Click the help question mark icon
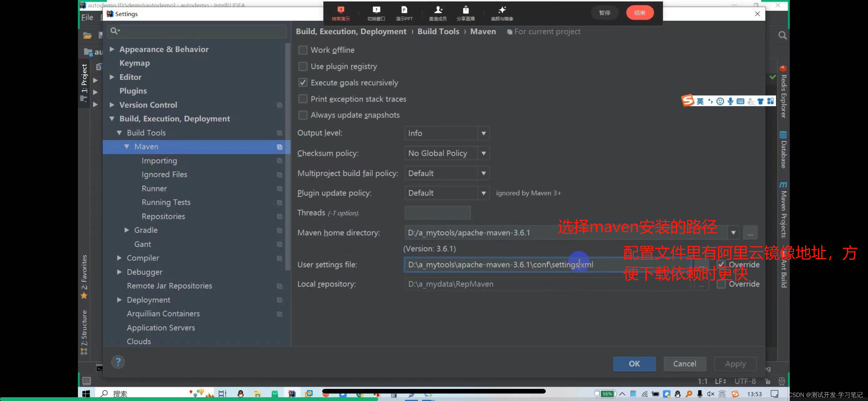Screen dimensions: 868x401 pyautogui.click(x=118, y=362)
